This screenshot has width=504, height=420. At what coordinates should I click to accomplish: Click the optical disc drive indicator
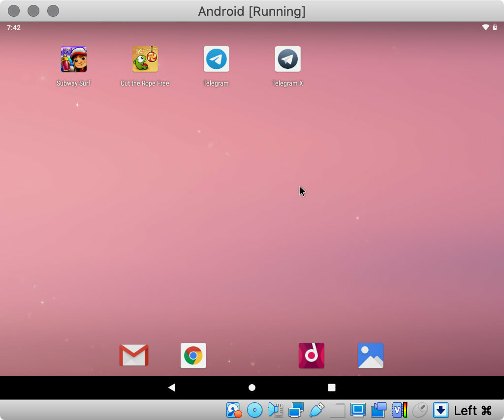[x=254, y=410]
